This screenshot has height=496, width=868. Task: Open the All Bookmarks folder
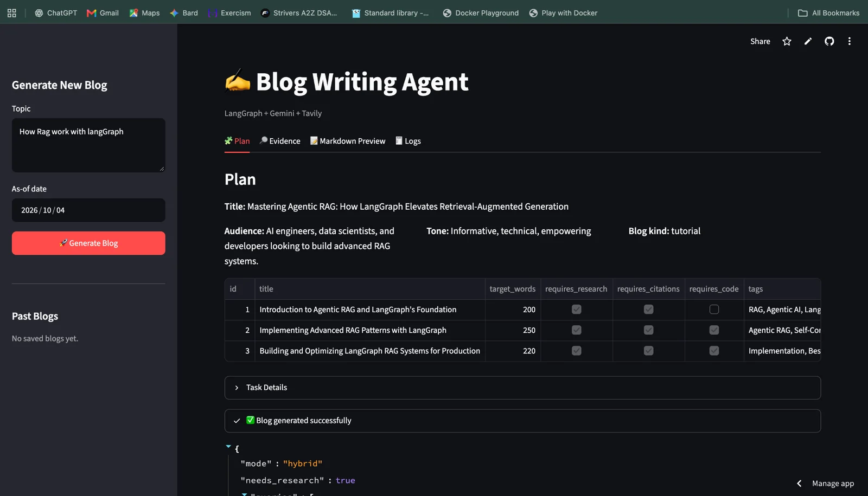828,13
